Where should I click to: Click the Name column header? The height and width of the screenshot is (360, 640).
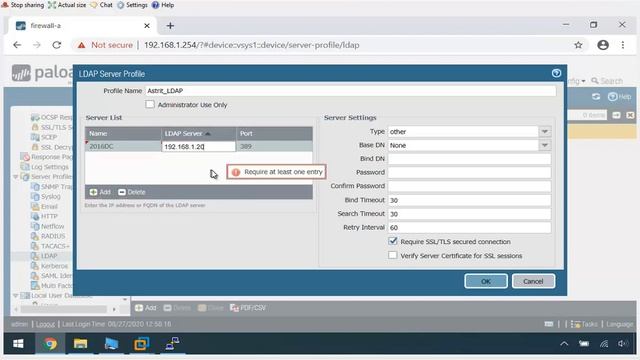click(x=123, y=133)
